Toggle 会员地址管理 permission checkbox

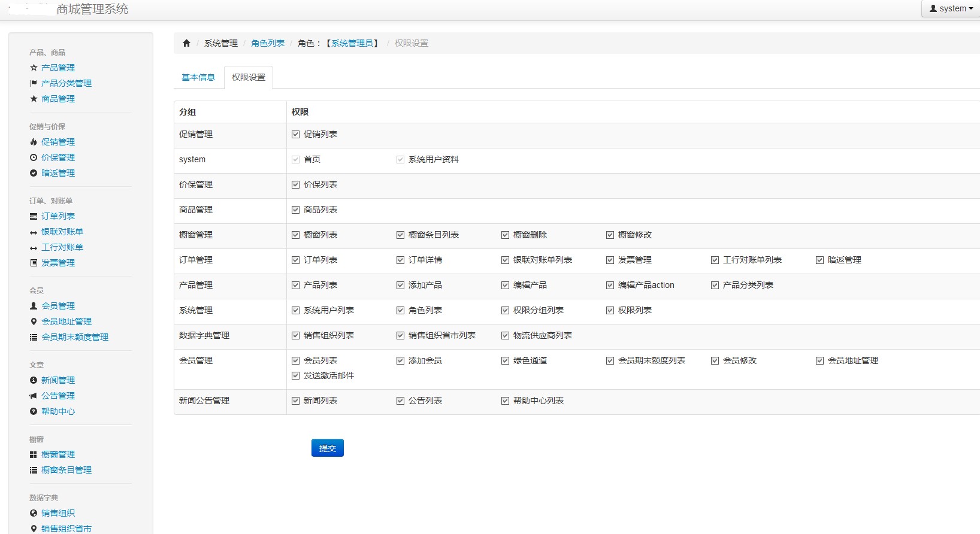click(819, 361)
